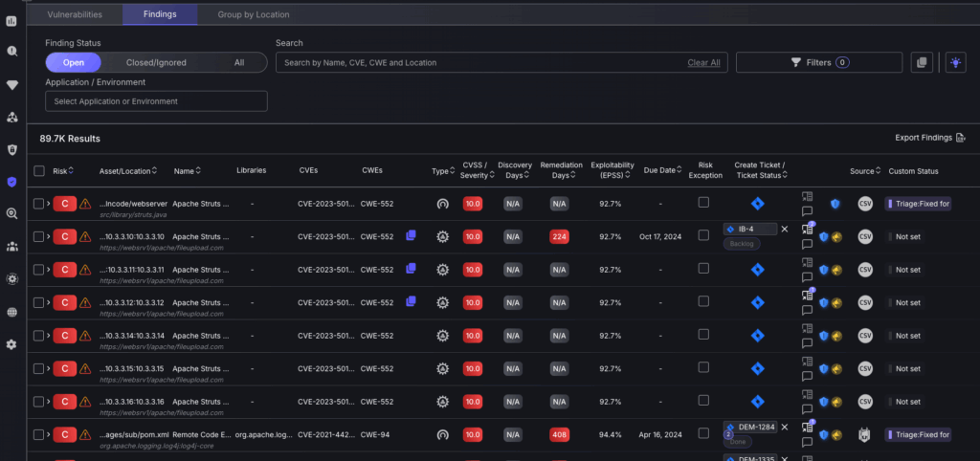
Task: Click the 224 remediation days badge
Action: 559,237
